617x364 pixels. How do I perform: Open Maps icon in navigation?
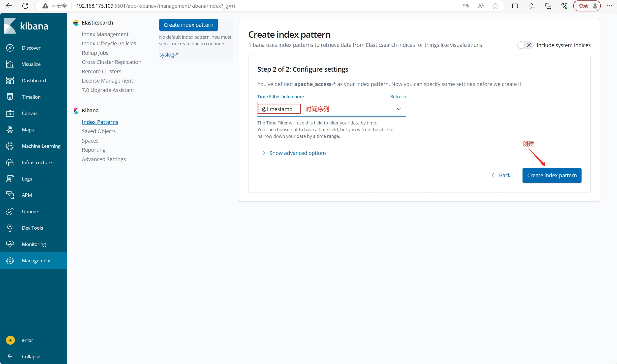pyautogui.click(x=10, y=130)
